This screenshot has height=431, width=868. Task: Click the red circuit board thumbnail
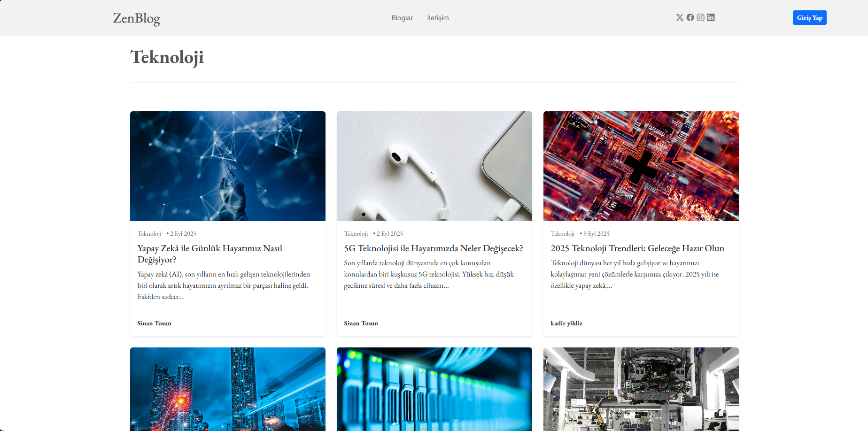pyautogui.click(x=641, y=166)
